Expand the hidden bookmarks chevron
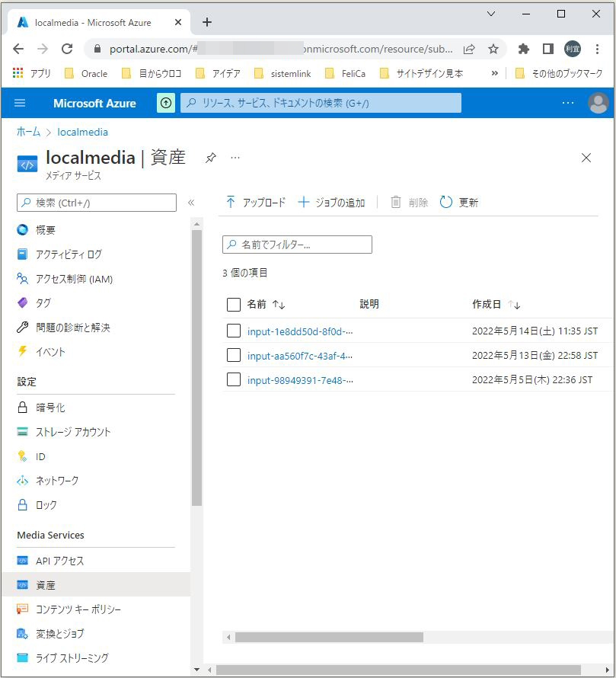 494,73
